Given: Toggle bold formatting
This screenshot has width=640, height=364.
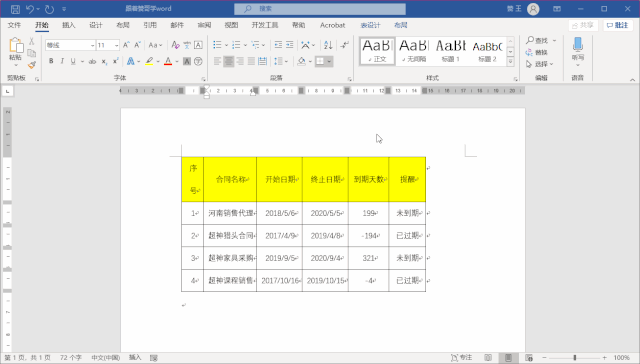Looking at the screenshot, I should (51, 62).
